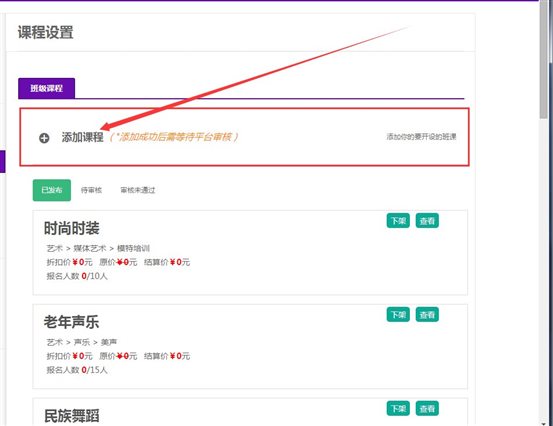Click the 添加你的要开设的班课 hint text
This screenshot has width=553, height=426.
pos(421,137)
